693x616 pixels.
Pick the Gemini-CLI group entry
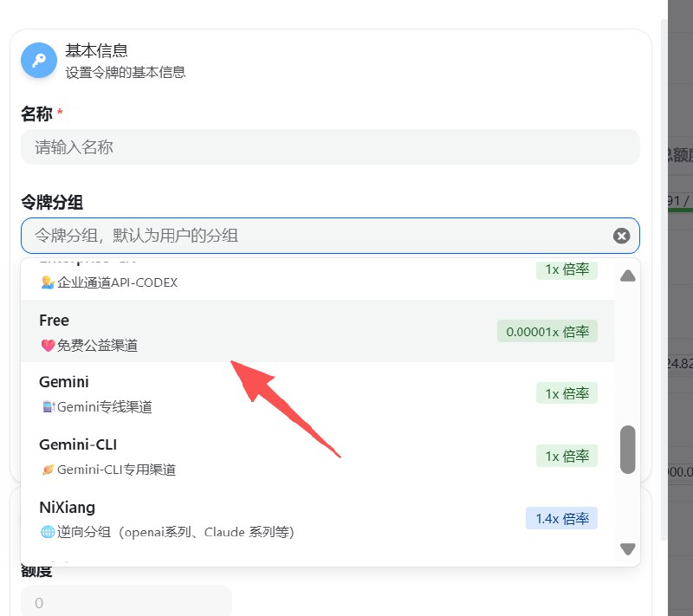tap(260, 456)
